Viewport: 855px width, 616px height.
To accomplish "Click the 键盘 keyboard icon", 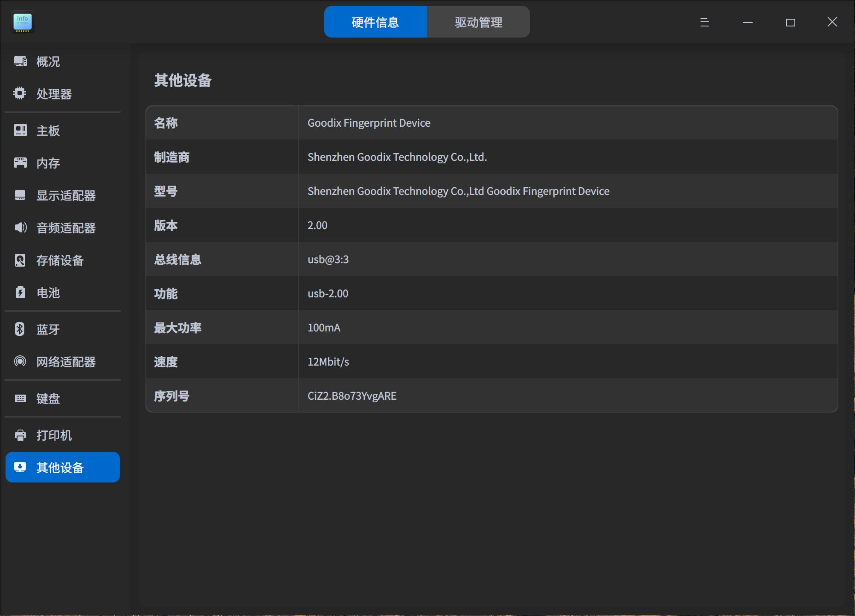I will coord(20,398).
